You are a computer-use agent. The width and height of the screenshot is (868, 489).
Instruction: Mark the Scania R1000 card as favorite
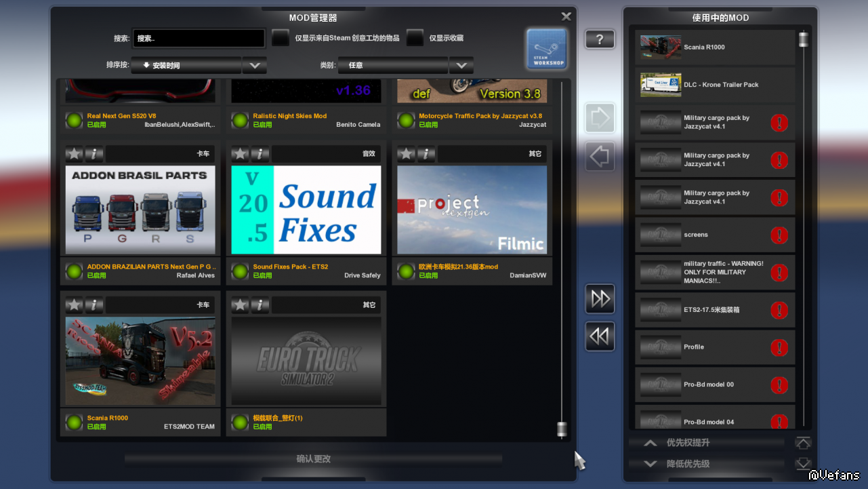click(x=75, y=305)
